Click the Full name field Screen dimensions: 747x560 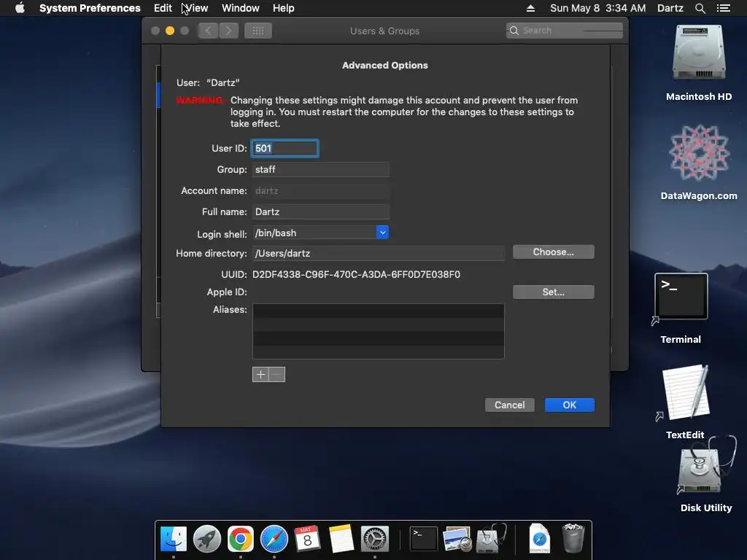tap(321, 211)
